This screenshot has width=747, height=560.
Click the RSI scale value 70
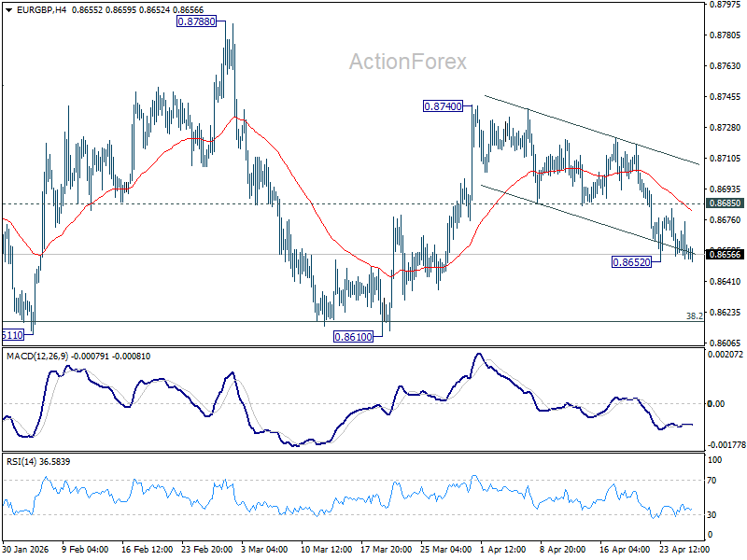(712, 481)
